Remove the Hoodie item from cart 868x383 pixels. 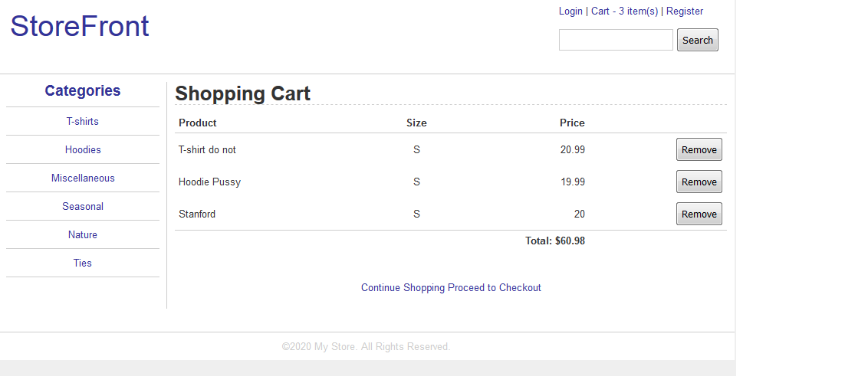coord(699,182)
